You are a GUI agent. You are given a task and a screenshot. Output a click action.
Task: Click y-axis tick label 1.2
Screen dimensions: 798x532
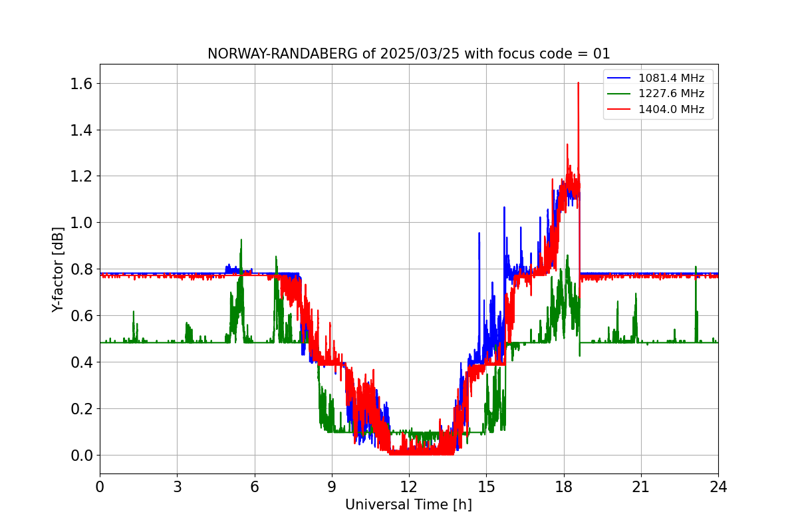82,176
